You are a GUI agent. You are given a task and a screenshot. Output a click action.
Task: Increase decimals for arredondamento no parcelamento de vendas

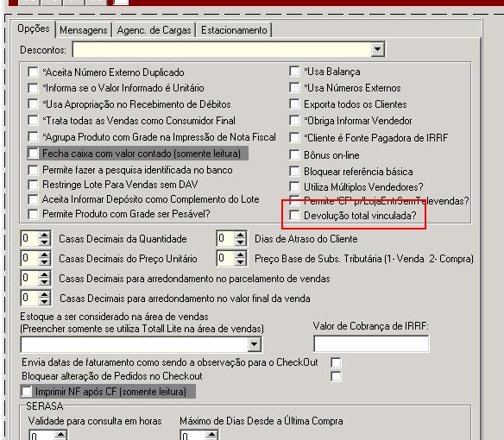44,274
